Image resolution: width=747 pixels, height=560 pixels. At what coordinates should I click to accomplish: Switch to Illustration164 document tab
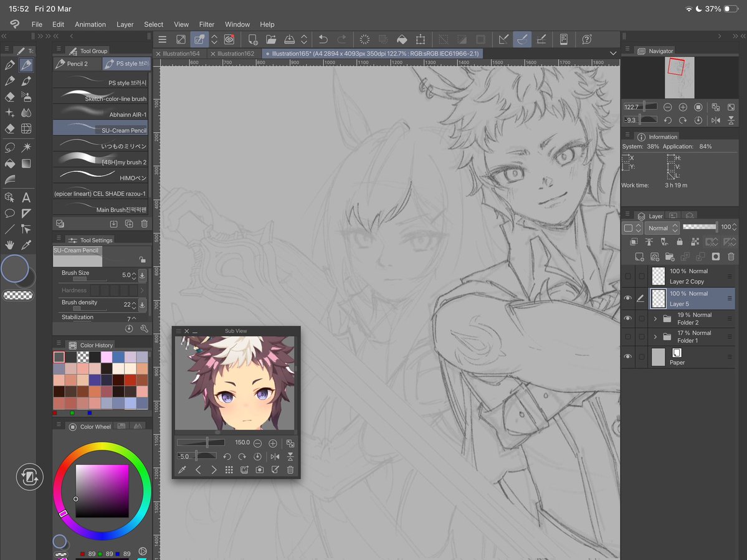181,54
